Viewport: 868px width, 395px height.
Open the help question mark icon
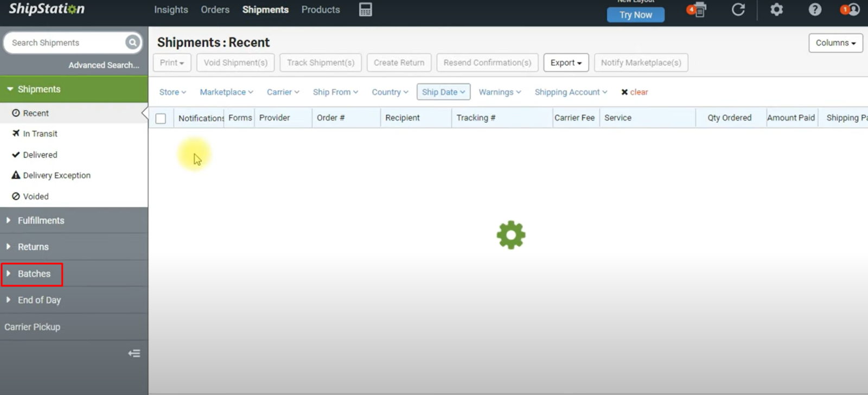click(815, 10)
